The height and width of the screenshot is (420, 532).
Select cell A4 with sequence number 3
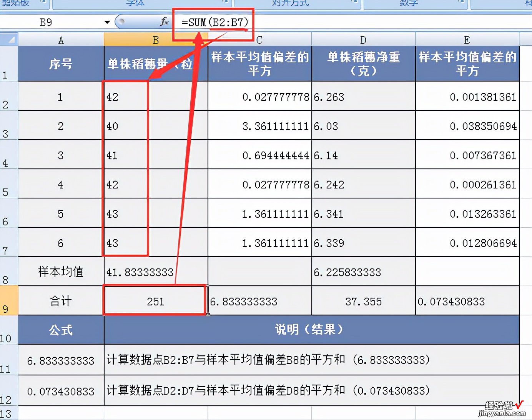click(x=61, y=155)
